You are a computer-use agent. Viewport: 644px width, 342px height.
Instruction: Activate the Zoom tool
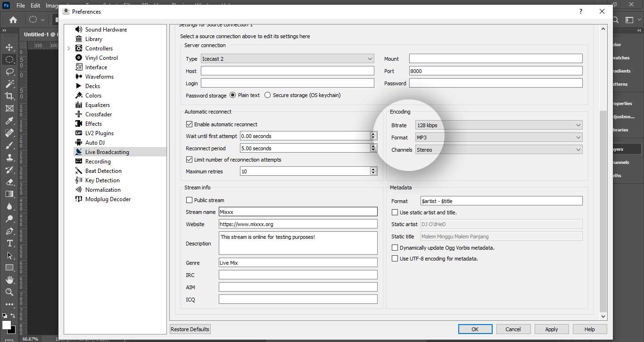click(9, 292)
